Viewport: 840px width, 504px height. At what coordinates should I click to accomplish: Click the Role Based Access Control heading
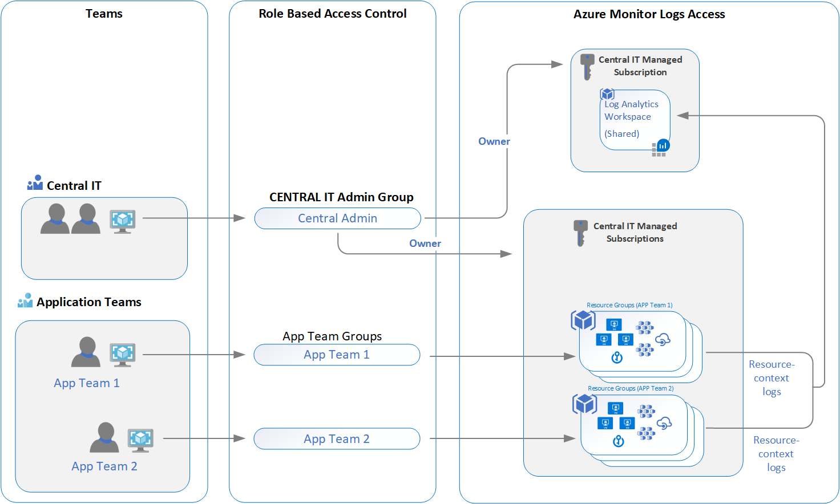[333, 14]
